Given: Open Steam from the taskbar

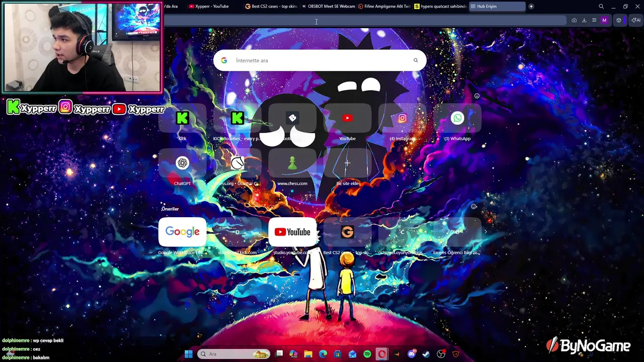Looking at the screenshot, I should (x=426, y=354).
